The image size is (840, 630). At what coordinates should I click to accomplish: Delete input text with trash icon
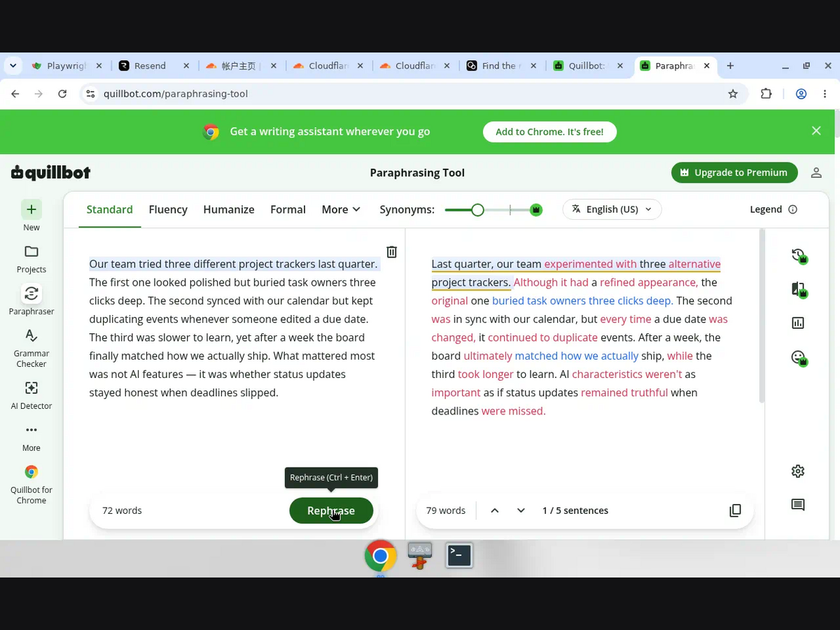click(x=392, y=252)
